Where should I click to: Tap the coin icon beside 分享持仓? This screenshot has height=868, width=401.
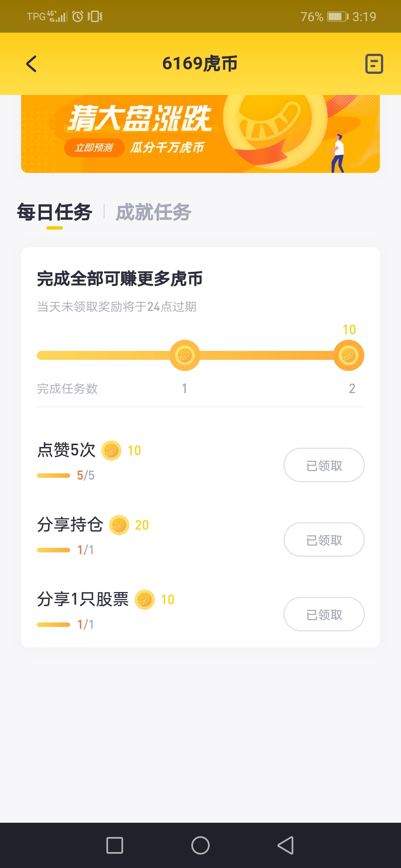tap(119, 525)
